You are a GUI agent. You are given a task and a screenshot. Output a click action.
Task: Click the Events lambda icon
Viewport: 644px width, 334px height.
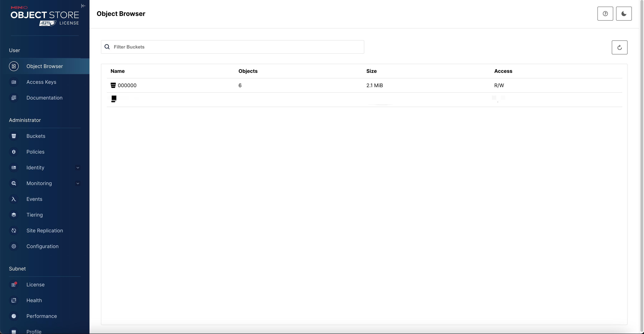tap(14, 199)
